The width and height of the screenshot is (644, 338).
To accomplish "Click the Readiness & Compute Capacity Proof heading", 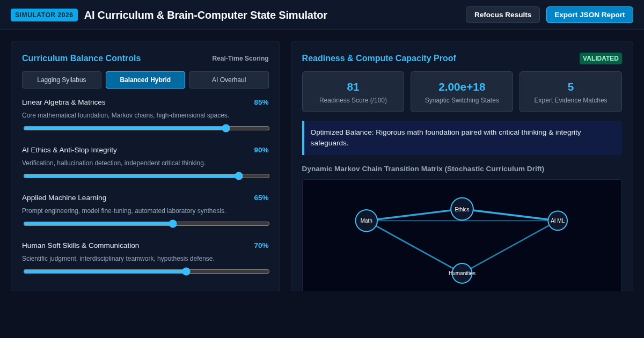I will pos(379,58).
